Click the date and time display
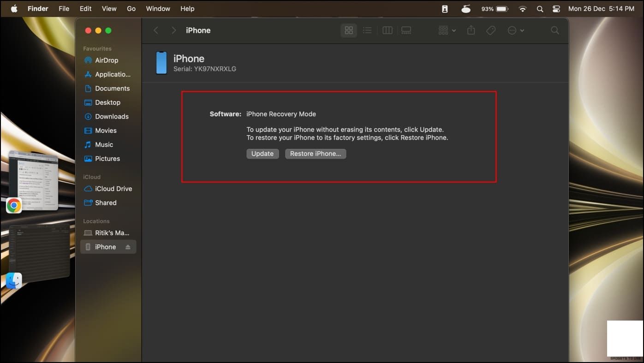This screenshot has width=644, height=363. (x=601, y=9)
